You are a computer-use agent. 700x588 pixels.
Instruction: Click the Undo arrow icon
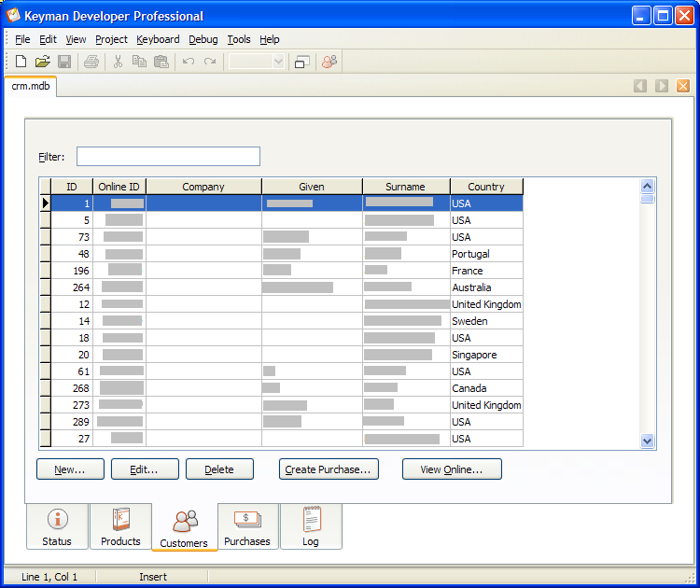[188, 62]
